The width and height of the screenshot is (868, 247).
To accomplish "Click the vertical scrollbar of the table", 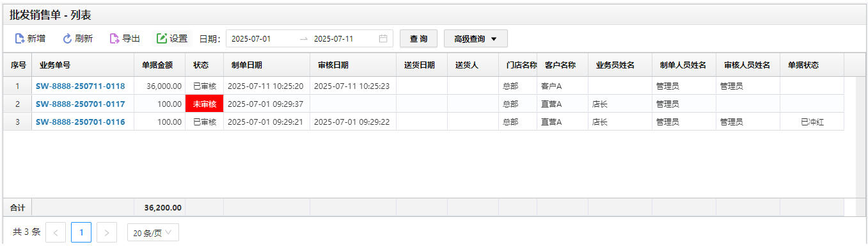I will tap(860, 138).
